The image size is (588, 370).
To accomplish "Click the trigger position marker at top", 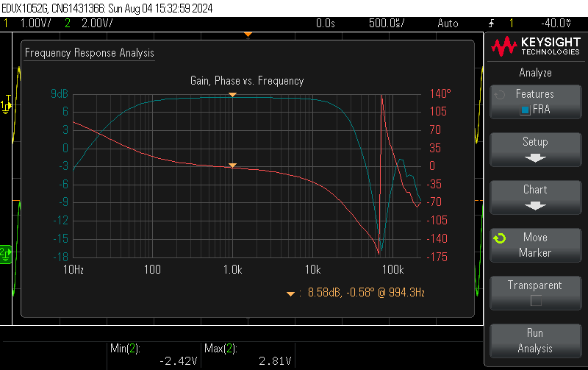I will (248, 35).
